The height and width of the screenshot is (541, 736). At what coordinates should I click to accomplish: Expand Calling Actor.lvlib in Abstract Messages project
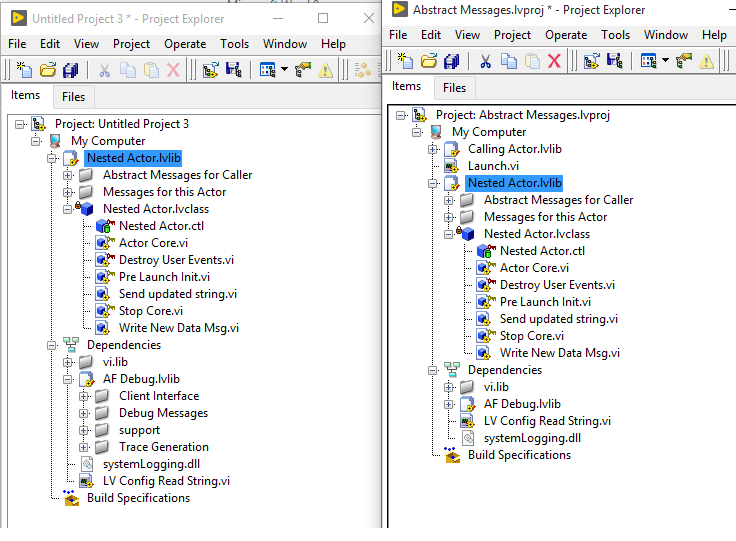coord(433,150)
